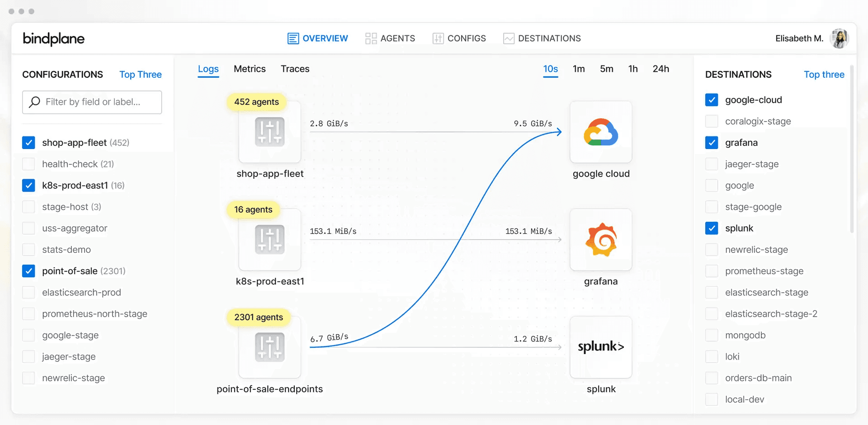The height and width of the screenshot is (425, 868).
Task: Open the Google Cloud destination icon
Action: tap(601, 132)
